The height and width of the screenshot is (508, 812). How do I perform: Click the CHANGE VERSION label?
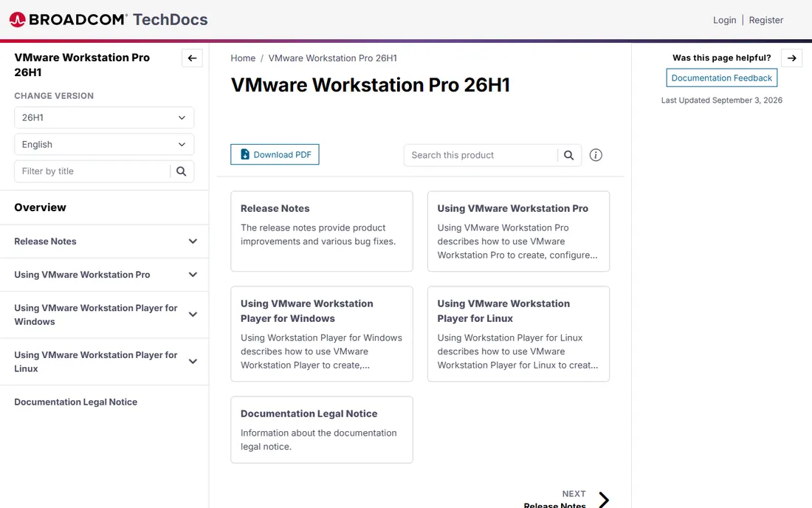[x=54, y=96]
